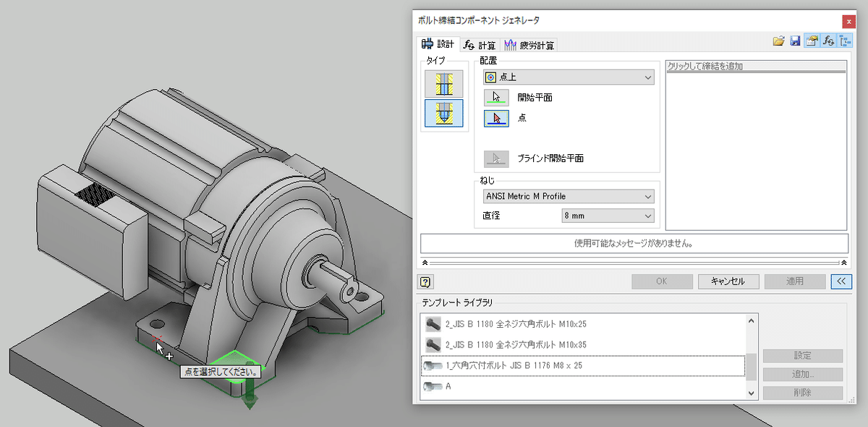Image resolution: width=868 pixels, height=427 pixels.
Task: Click the M10x25 hex bolt thumbnail icon
Action: coord(434,324)
